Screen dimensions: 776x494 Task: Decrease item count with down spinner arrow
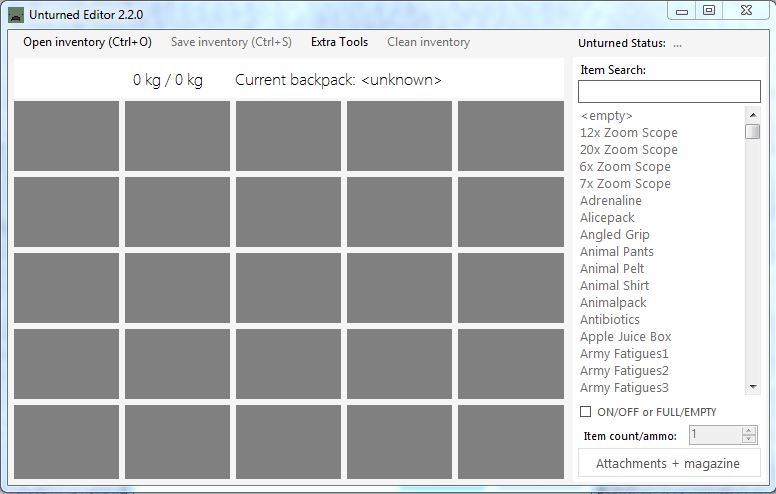[749, 439]
